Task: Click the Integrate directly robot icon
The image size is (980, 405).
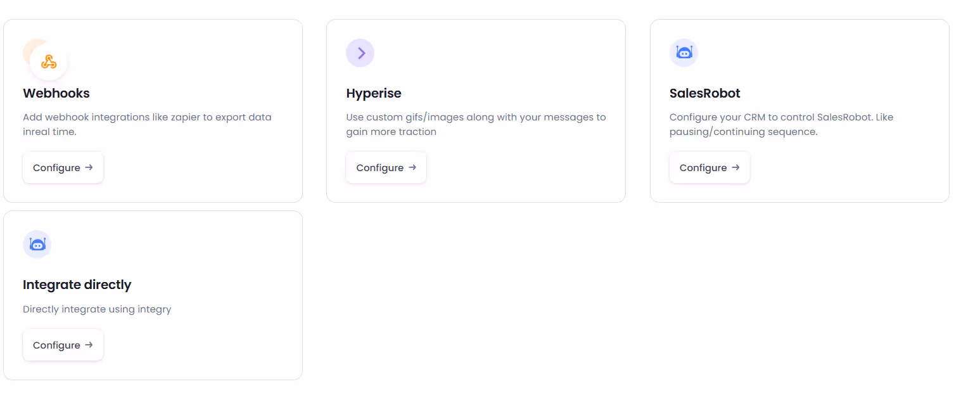Action: pyautogui.click(x=37, y=244)
